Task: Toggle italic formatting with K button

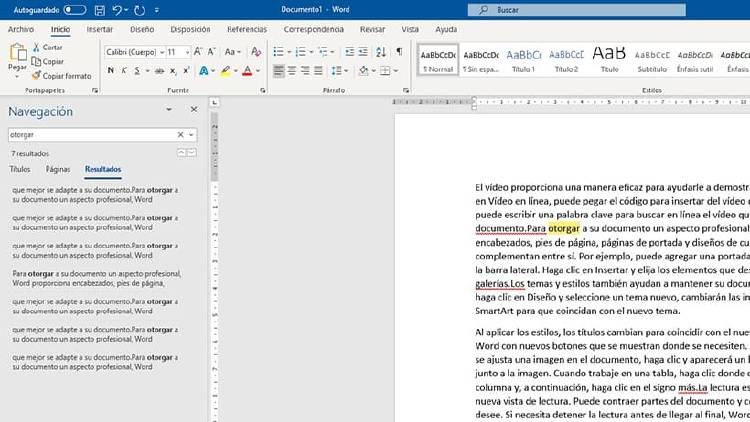Action: pyautogui.click(x=125, y=71)
